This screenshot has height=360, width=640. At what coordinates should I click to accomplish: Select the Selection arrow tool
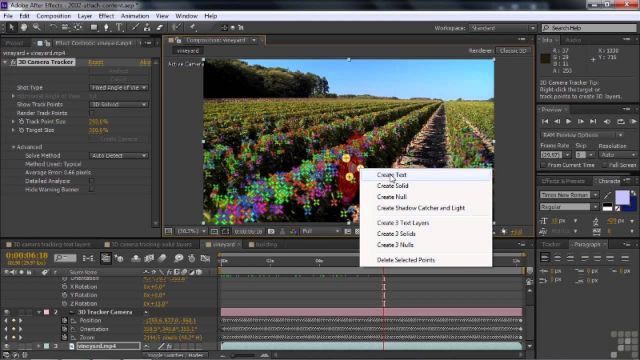tap(11, 27)
